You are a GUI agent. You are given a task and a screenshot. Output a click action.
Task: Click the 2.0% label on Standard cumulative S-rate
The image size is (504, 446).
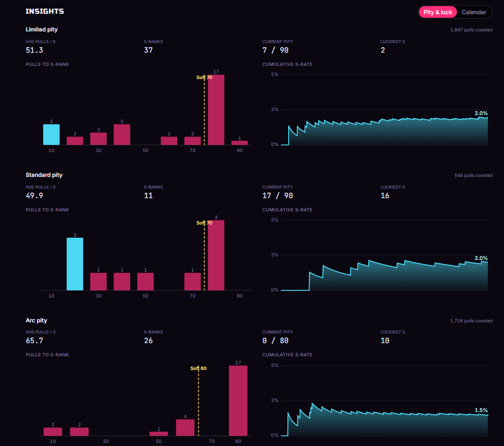pyautogui.click(x=481, y=258)
